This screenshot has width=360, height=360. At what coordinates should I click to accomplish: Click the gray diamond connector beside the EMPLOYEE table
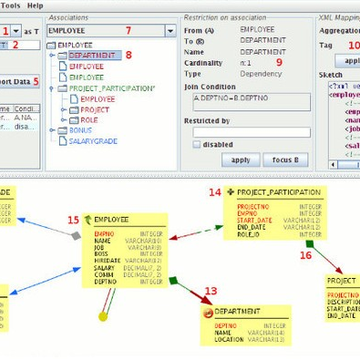click(x=76, y=236)
